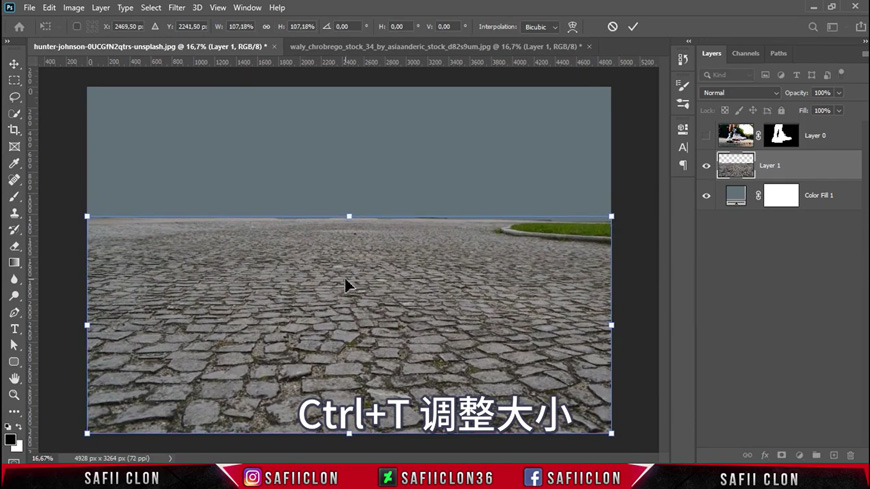Open the layer filter Kind dropdown
The width and height of the screenshot is (870, 489).
(x=727, y=75)
